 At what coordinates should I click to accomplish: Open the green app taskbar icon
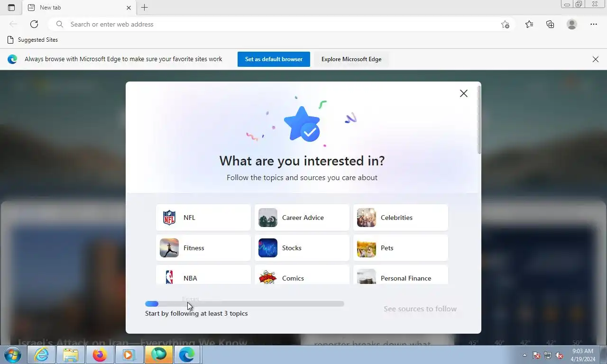pyautogui.click(x=158, y=355)
